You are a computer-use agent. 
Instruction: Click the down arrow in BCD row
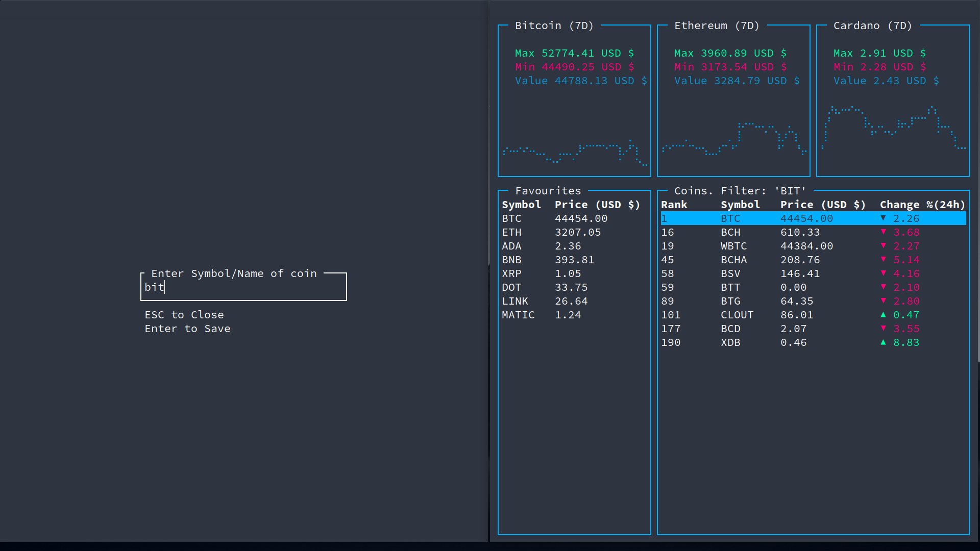883,329
